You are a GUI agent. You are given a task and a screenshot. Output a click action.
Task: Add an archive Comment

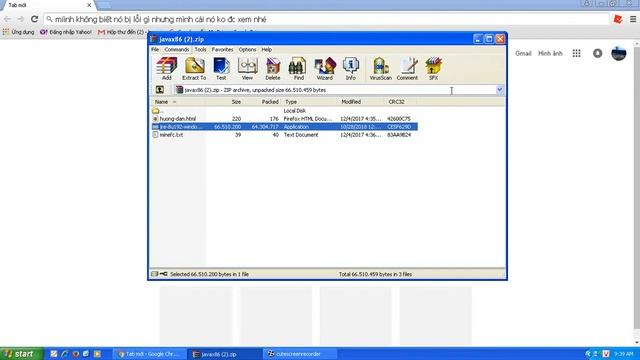407,68
